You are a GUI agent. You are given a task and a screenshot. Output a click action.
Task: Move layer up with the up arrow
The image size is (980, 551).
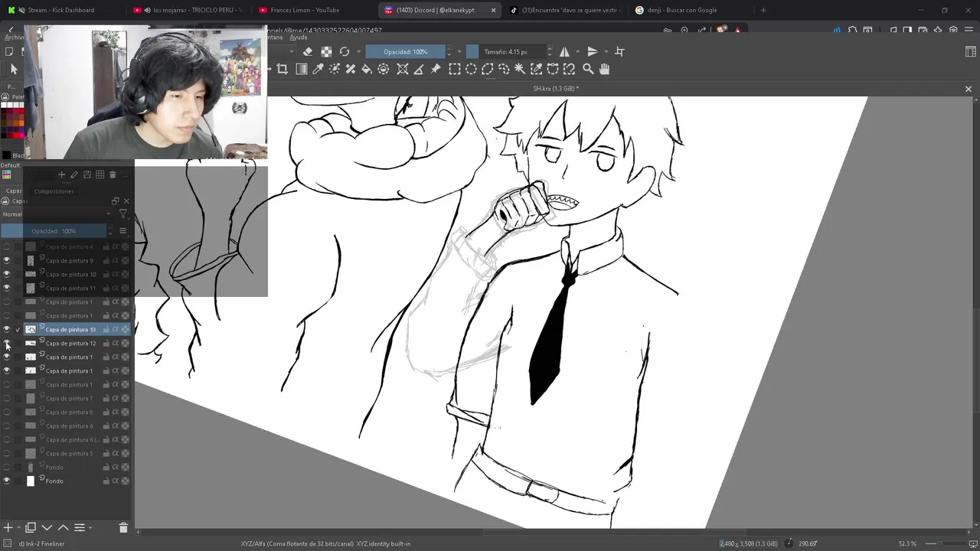coord(63,527)
